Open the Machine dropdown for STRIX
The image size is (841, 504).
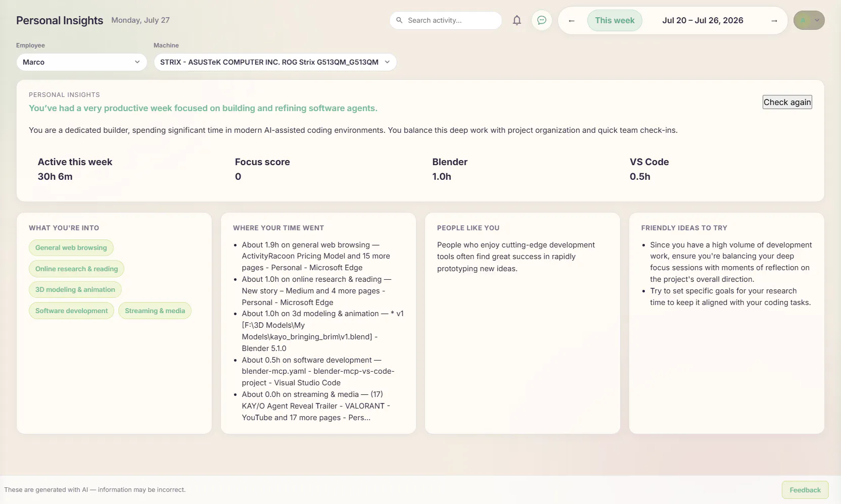pyautogui.click(x=275, y=62)
